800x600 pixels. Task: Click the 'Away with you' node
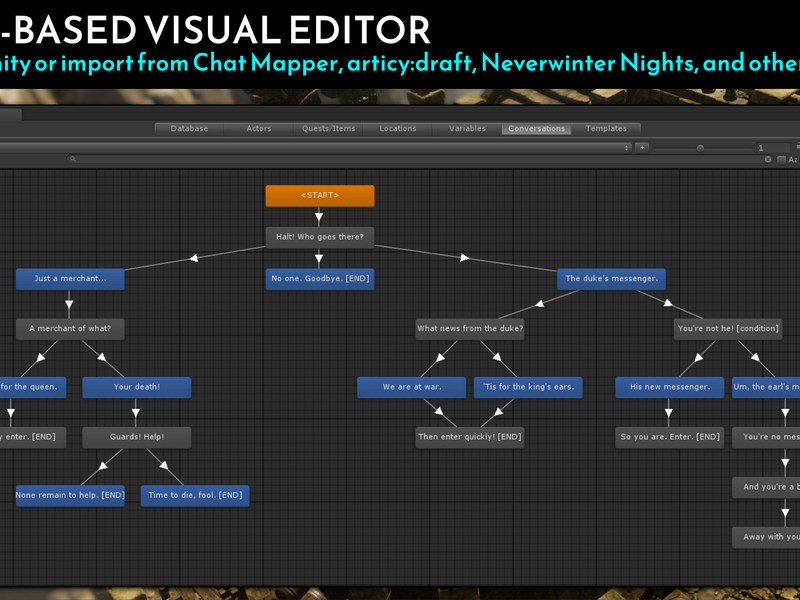click(766, 538)
